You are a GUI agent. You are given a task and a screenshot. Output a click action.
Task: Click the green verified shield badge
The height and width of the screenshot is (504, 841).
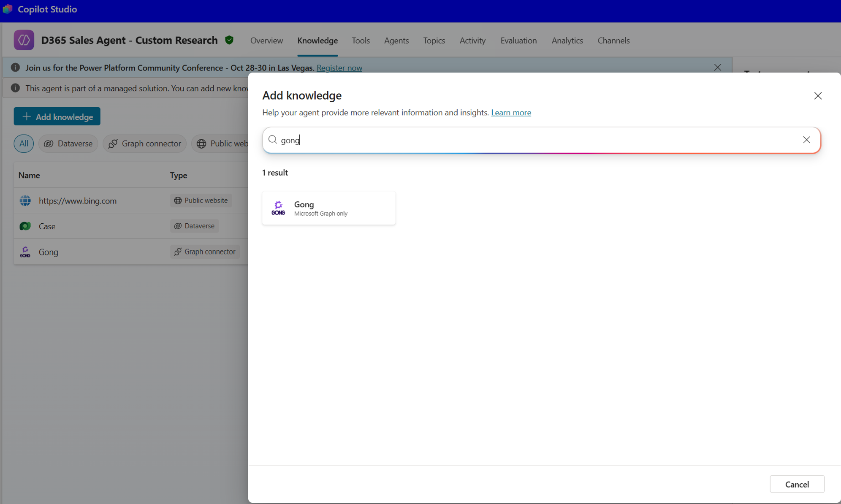[229, 40]
